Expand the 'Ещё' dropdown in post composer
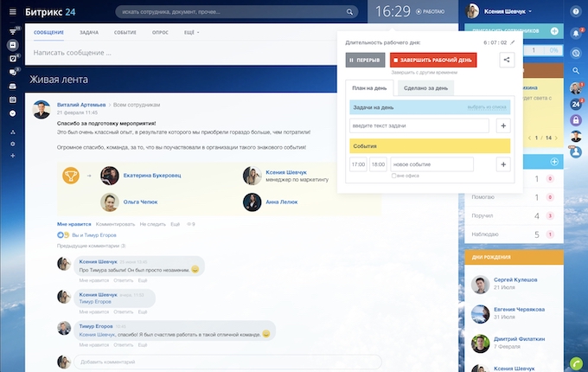 (x=191, y=32)
